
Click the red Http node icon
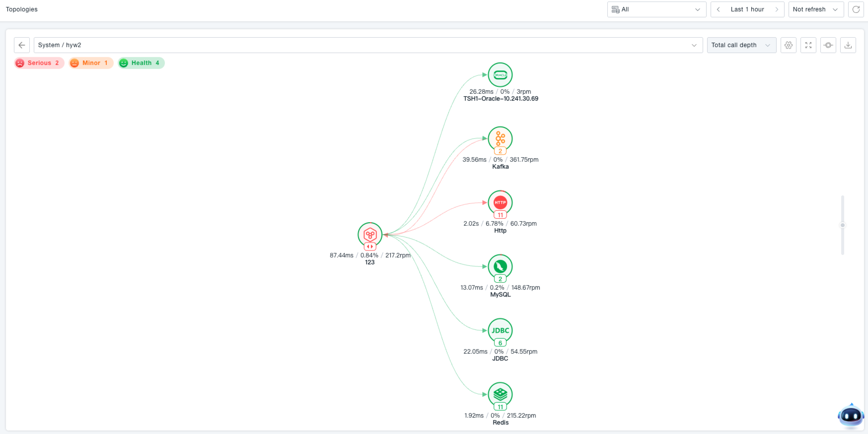[x=500, y=202]
